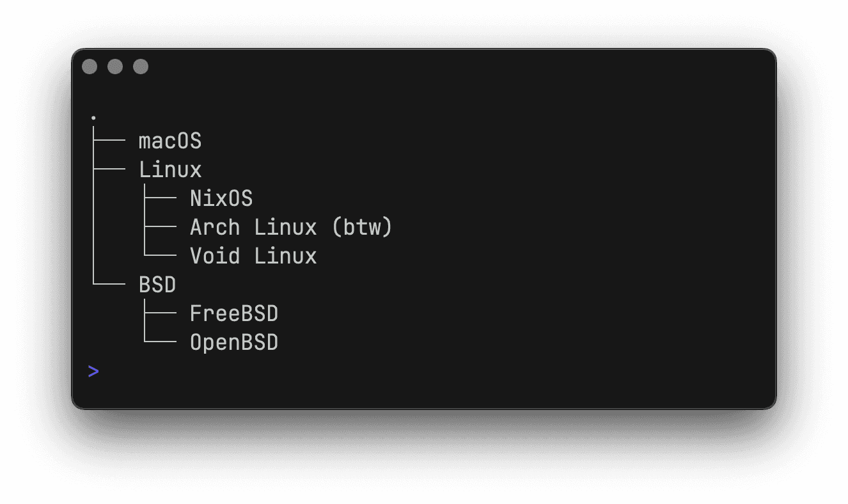This screenshot has width=848, height=504.
Task: Click the branch connector before NixOS
Action: click(x=160, y=198)
